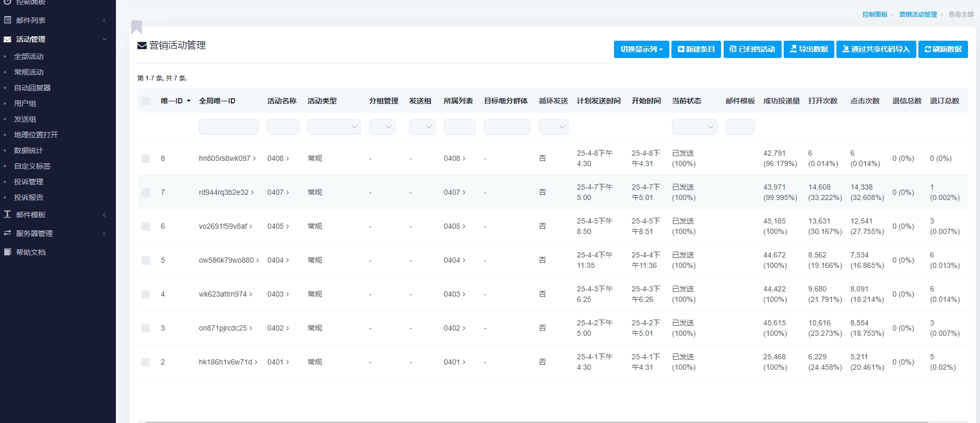The width and height of the screenshot is (980, 423).
Task: Open the 0407 list link in 所属列表 column
Action: (x=454, y=193)
